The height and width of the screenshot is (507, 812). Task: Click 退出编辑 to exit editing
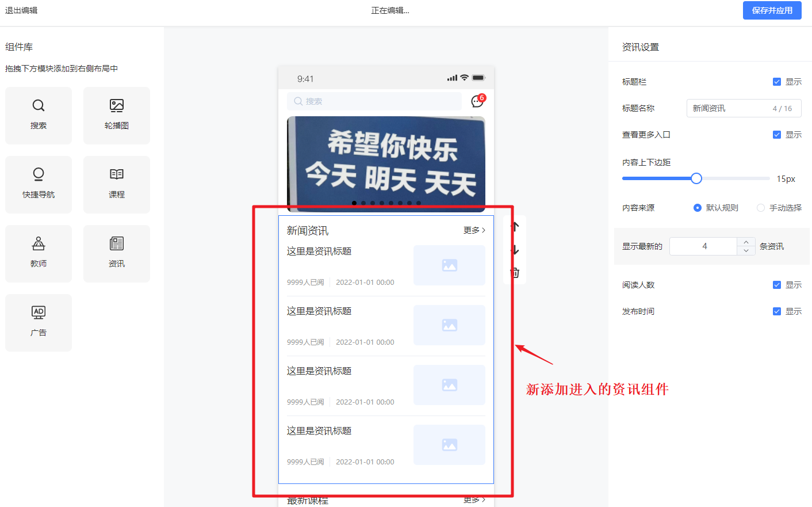click(x=21, y=10)
